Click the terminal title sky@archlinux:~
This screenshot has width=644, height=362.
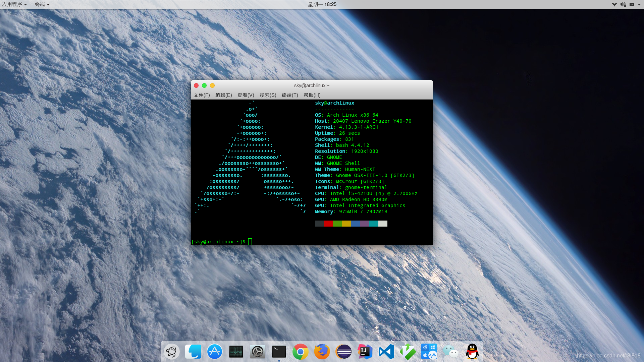[x=312, y=85]
